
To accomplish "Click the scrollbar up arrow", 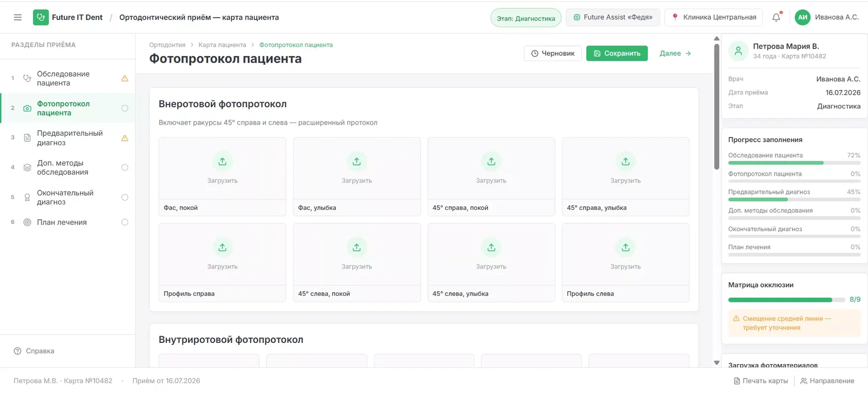I will point(717,38).
